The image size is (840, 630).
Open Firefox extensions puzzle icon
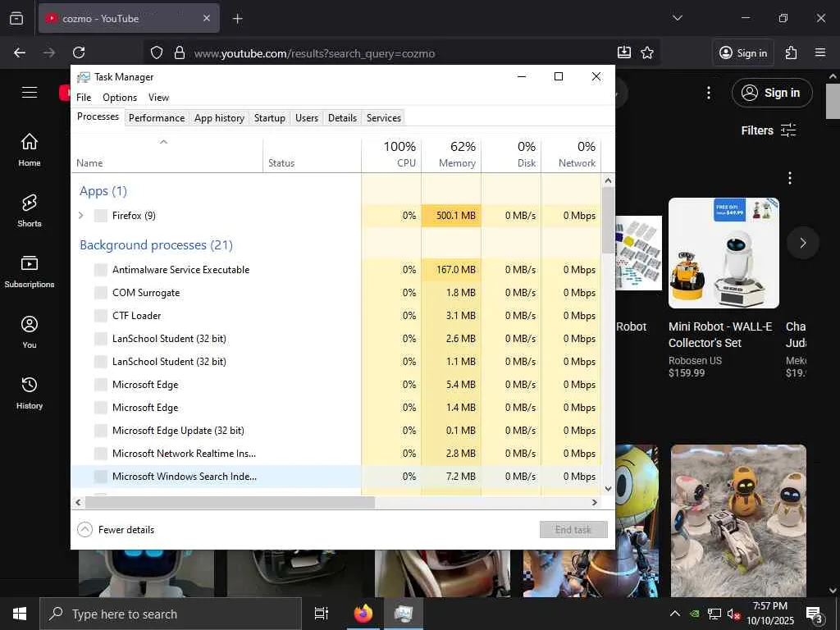(791, 52)
